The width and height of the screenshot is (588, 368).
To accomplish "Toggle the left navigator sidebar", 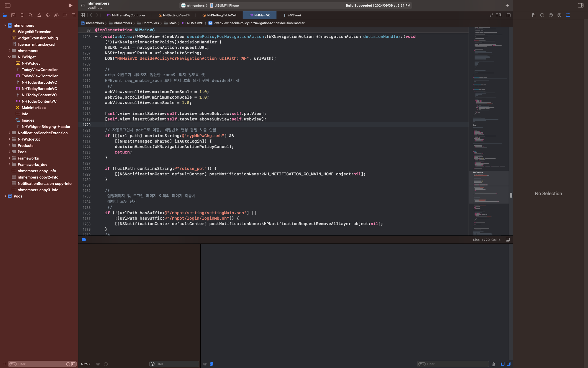I will [8, 5].
